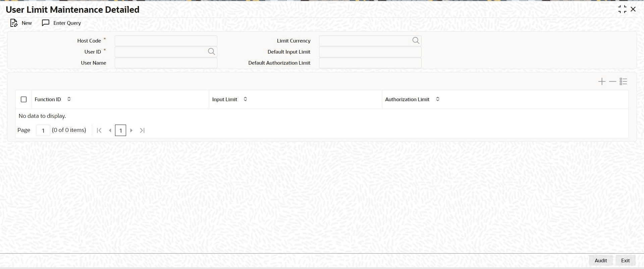Image resolution: width=644 pixels, height=269 pixels.
Task: Click the Input Limit column header text
Action: click(x=225, y=99)
